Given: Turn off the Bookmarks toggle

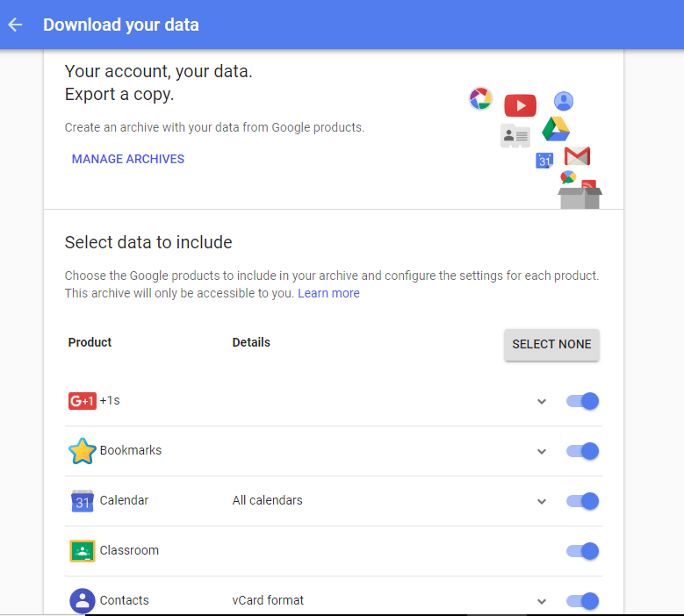Looking at the screenshot, I should [582, 451].
